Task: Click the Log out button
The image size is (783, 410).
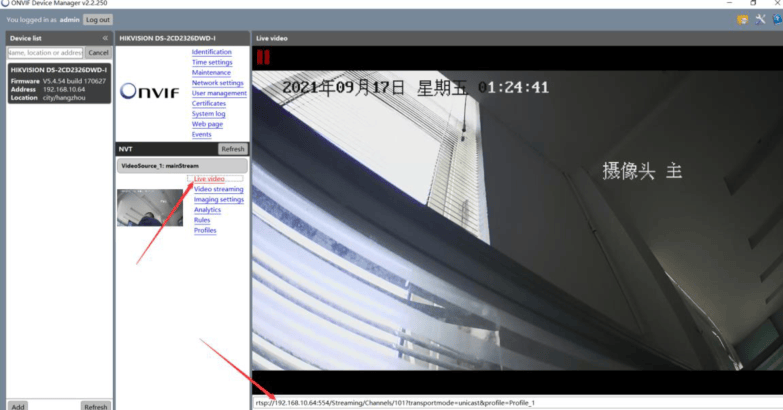Action: [98, 19]
